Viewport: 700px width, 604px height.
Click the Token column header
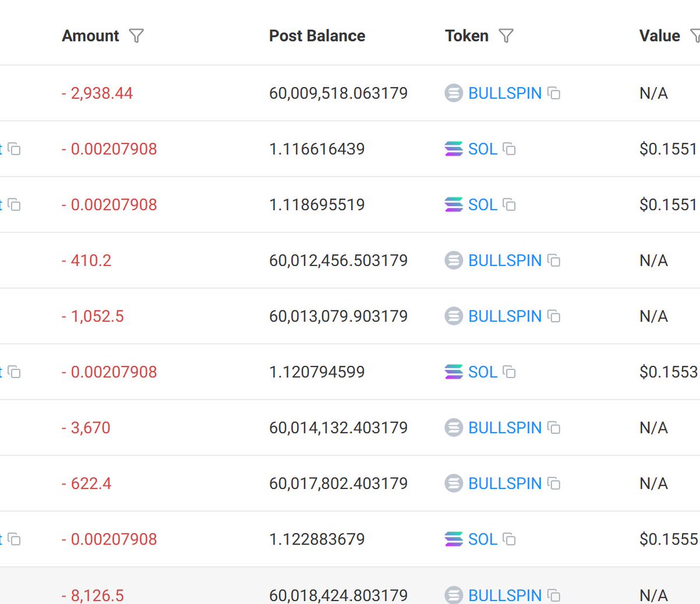[467, 36]
